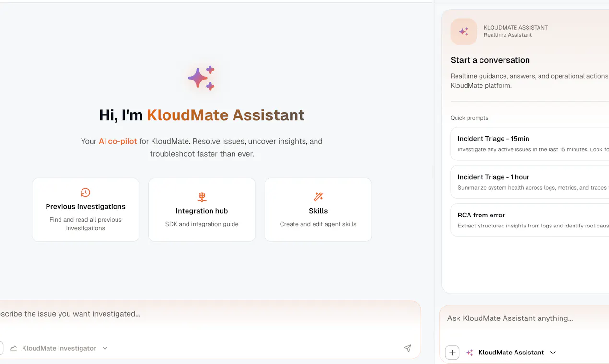The height and width of the screenshot is (364, 609).
Task: Click the AI co-pilot highlighted text
Action: coord(118,141)
